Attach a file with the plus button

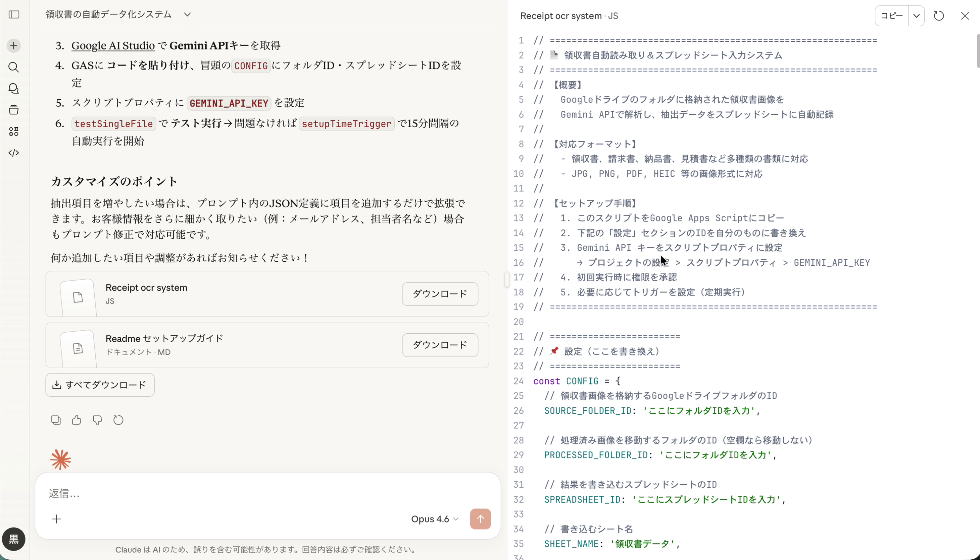(x=57, y=519)
